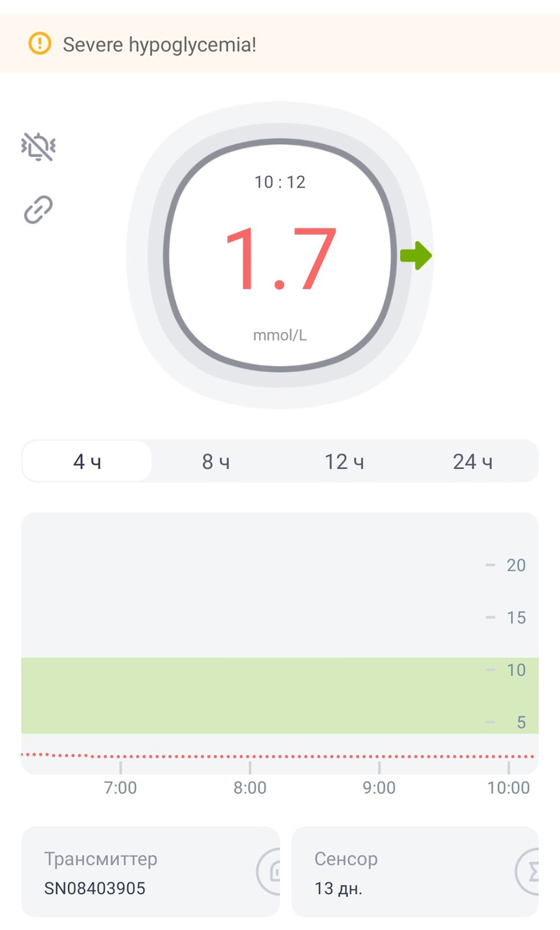This screenshot has height=930, width=560.
Task: Click the 20 label on the glucose axis
Action: pos(516,566)
